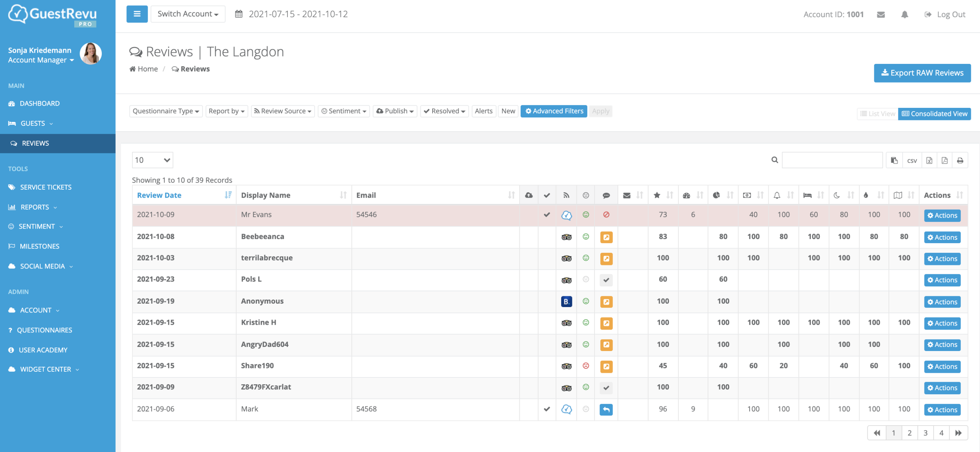Sort by bed icon column
Viewport: 980px width, 452px height.
click(813, 195)
